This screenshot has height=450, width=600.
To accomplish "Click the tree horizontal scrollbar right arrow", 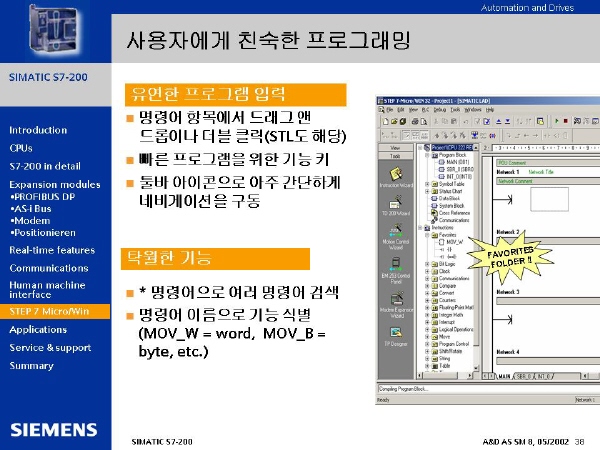I will pos(470,377).
